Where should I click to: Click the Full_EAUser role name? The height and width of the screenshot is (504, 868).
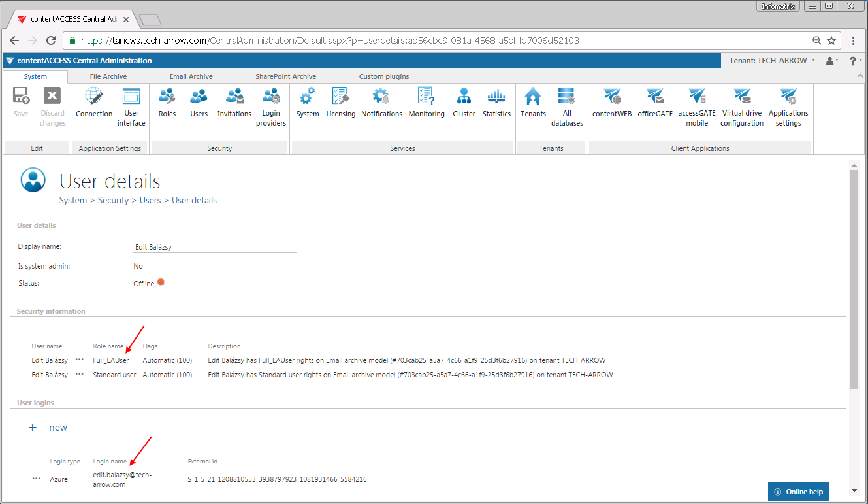pyautogui.click(x=111, y=360)
